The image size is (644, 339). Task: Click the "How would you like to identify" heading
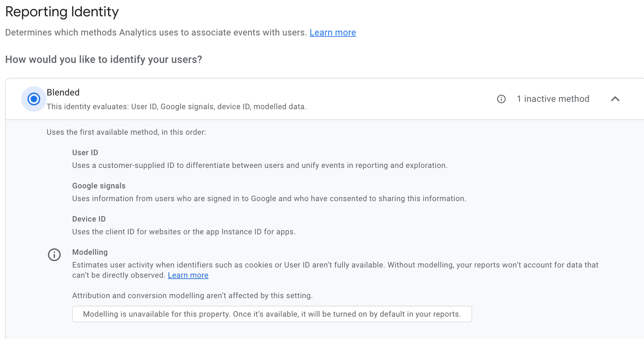pos(104,59)
